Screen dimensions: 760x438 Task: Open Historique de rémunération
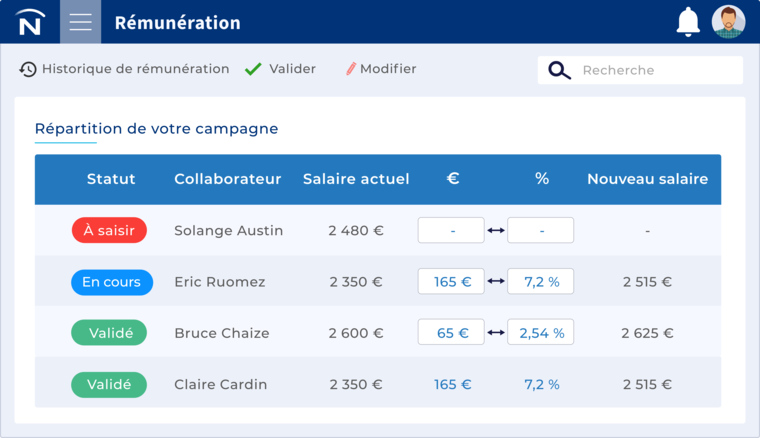pyautogui.click(x=135, y=69)
